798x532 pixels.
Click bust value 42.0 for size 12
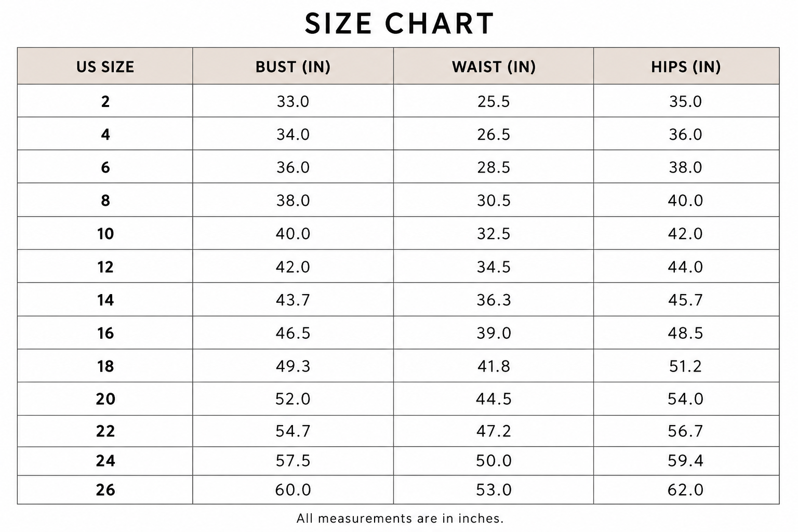293,267
